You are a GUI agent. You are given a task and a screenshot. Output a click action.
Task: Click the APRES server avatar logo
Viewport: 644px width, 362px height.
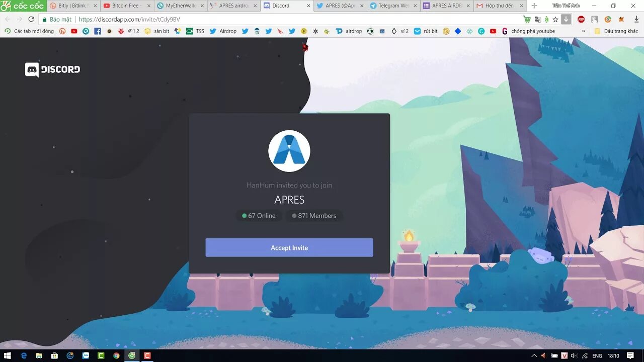[x=289, y=151]
